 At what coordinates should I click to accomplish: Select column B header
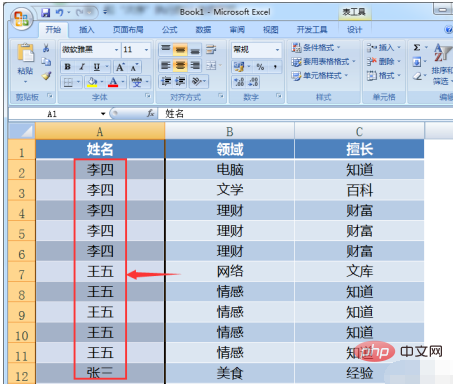pos(230,131)
